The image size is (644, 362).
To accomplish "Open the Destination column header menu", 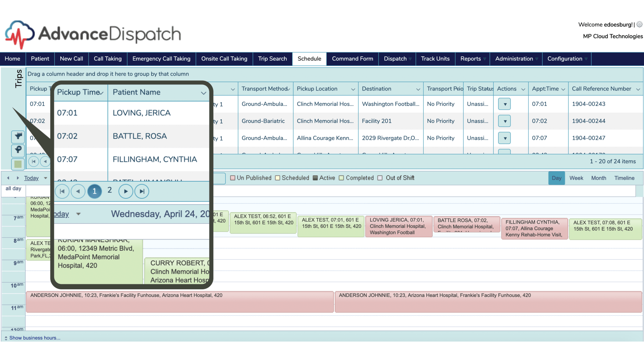I will coord(418,89).
